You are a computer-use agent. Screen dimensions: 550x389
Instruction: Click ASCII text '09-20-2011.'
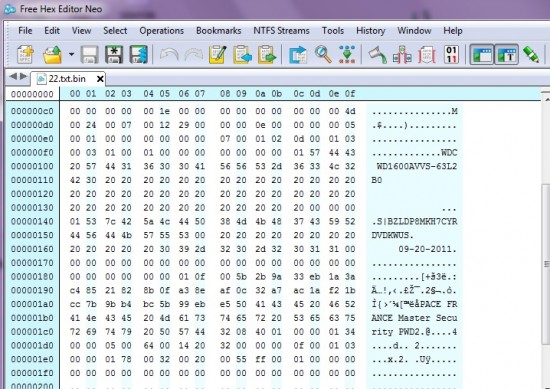tap(428, 249)
